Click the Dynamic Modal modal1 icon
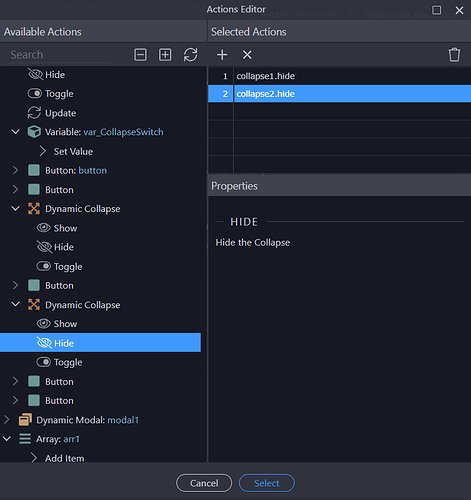 click(25, 420)
